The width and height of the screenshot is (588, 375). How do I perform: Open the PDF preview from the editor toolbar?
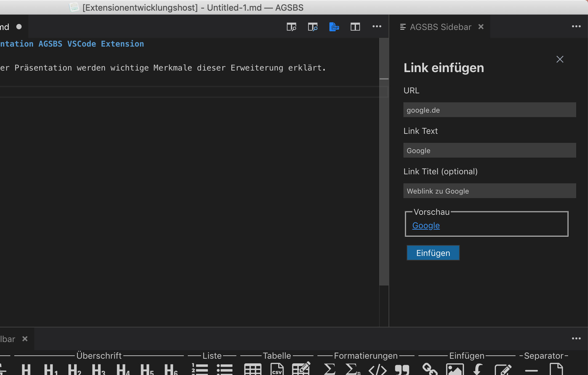[x=334, y=27]
